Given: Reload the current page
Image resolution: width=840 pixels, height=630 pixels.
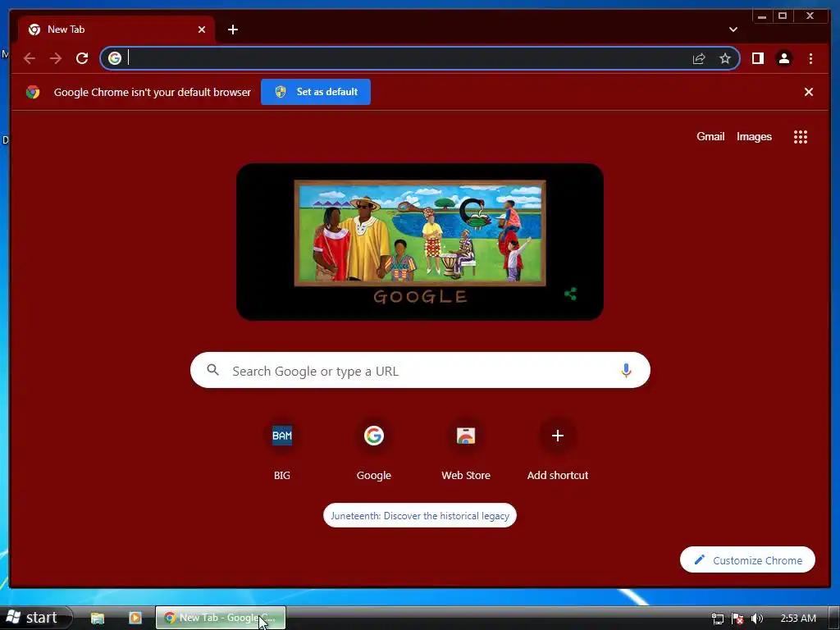Looking at the screenshot, I should click(x=82, y=58).
